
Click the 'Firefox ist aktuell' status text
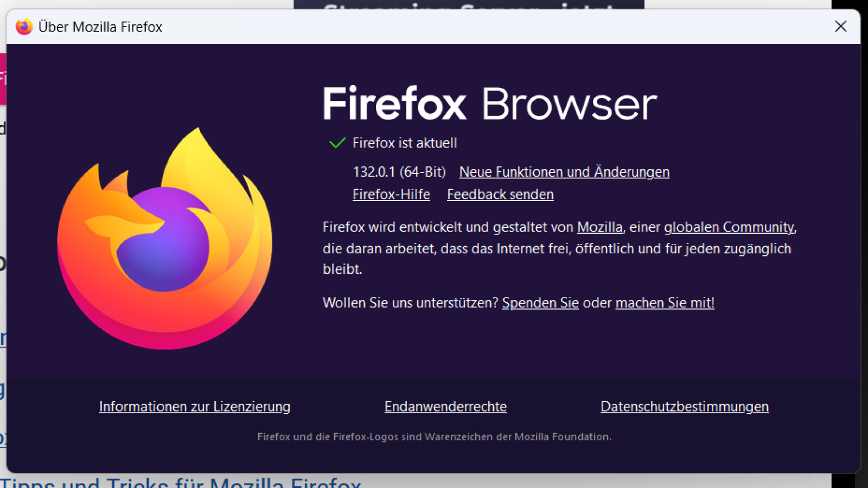[x=405, y=143]
